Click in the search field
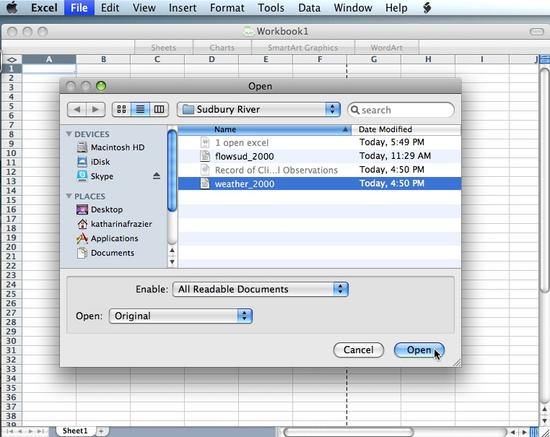The width and height of the screenshot is (550, 437). pyautogui.click(x=401, y=110)
